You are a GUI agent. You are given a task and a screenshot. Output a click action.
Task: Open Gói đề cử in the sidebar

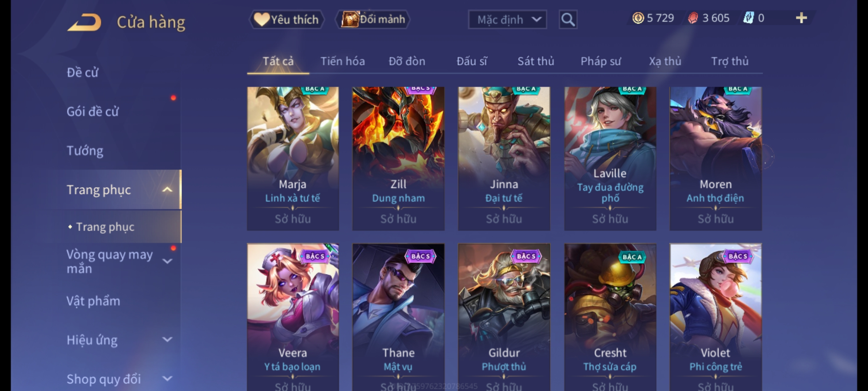point(93,112)
